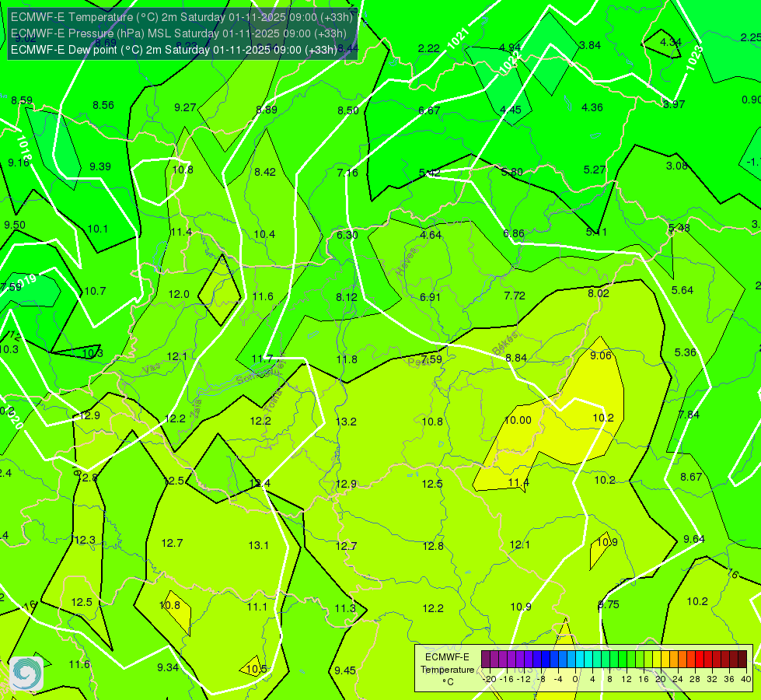Click the '8.12' temperature value

(347, 297)
